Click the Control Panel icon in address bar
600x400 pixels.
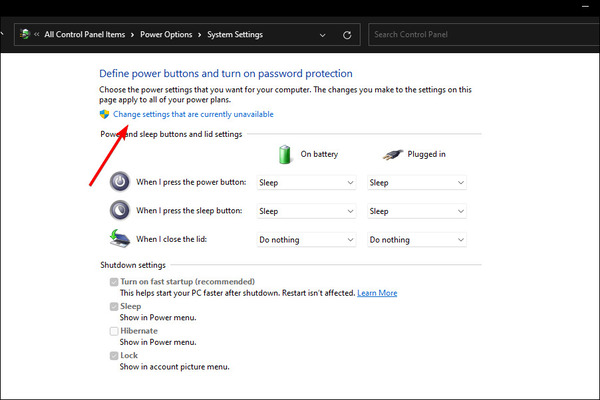pyautogui.click(x=25, y=34)
